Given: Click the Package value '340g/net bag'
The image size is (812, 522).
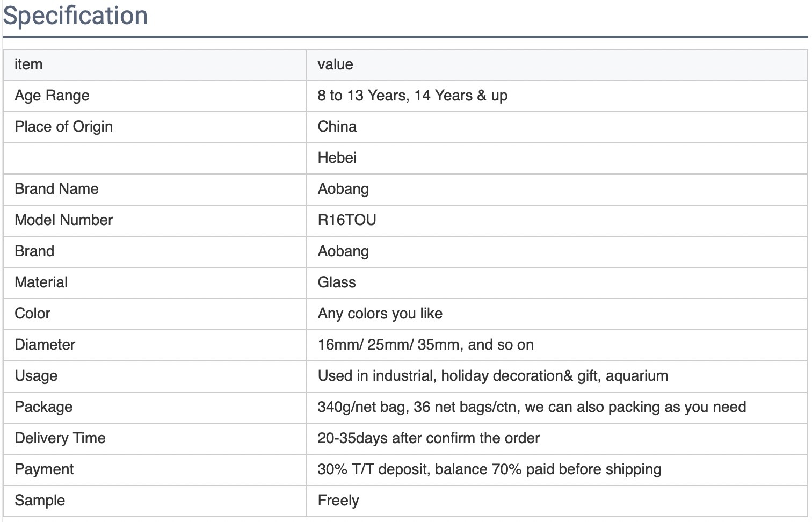Looking at the screenshot, I should pyautogui.click(x=362, y=407).
